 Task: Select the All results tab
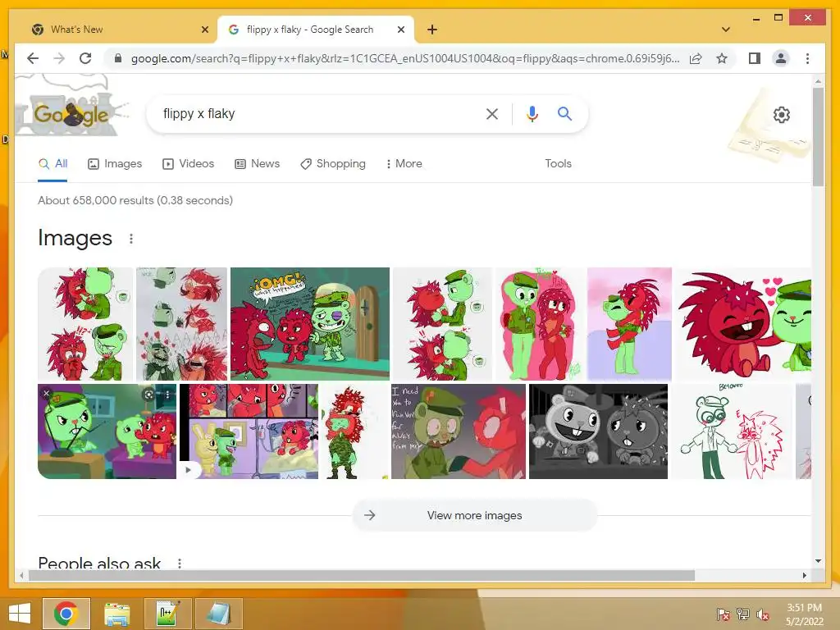52,163
